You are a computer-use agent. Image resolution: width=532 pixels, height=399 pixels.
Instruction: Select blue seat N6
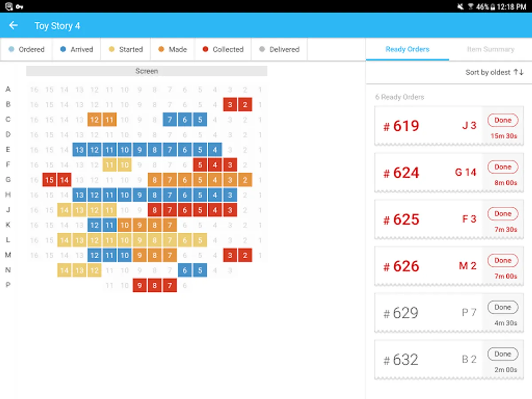click(x=185, y=270)
